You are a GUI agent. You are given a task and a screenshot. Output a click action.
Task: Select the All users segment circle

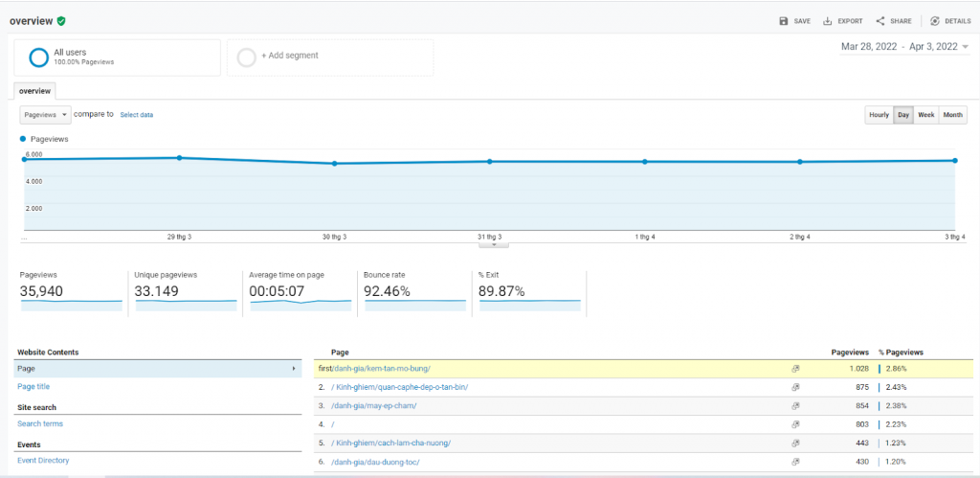pyautogui.click(x=38, y=57)
